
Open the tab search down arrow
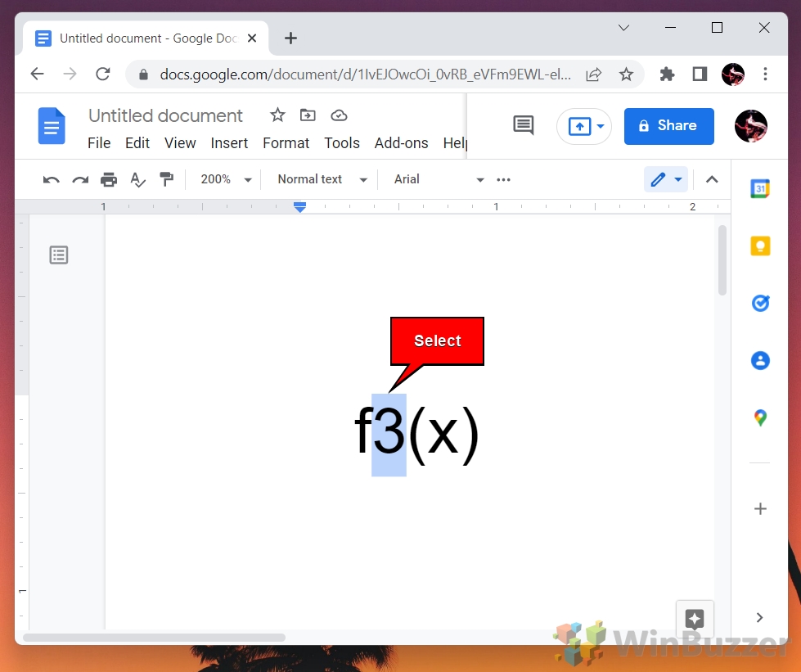pyautogui.click(x=623, y=28)
